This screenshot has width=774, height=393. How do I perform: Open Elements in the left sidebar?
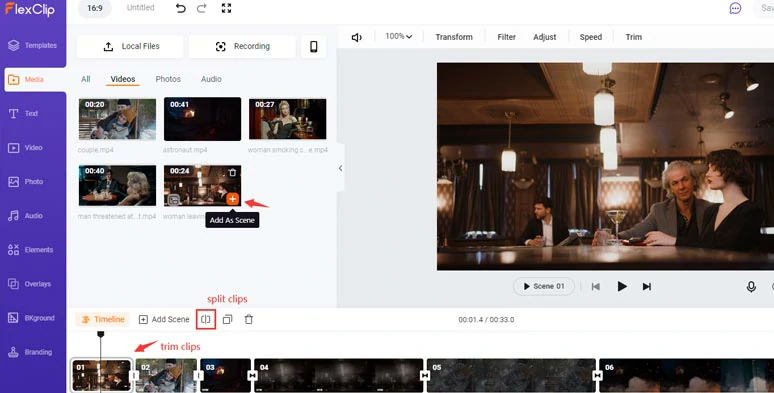coord(33,250)
